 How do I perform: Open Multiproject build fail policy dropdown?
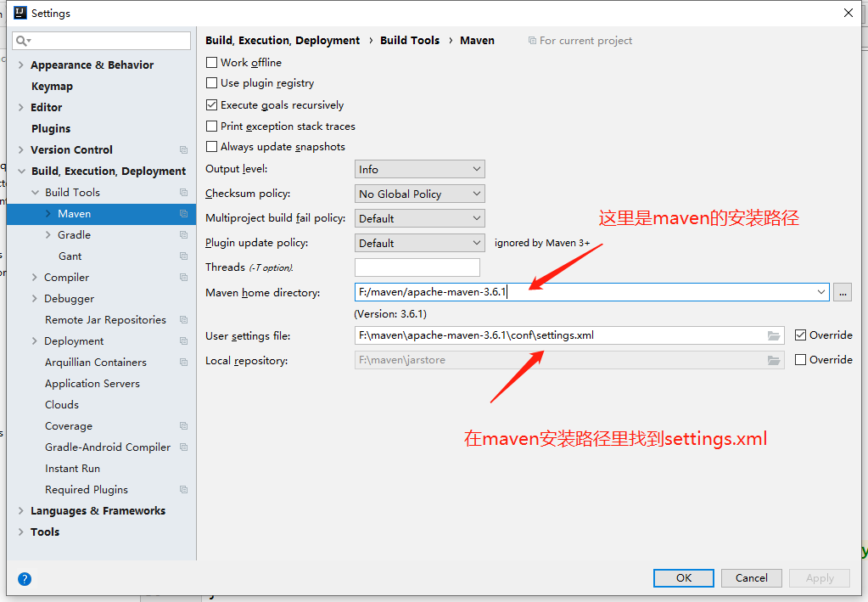click(x=420, y=218)
